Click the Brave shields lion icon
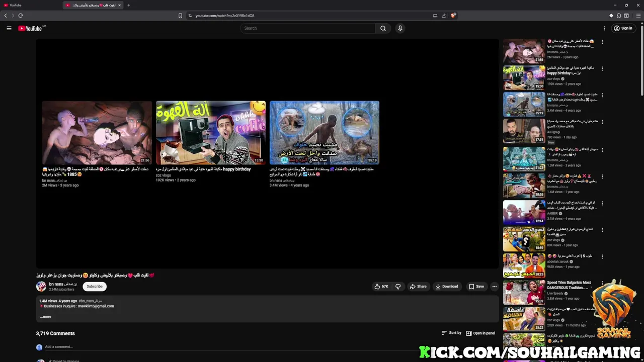 pyautogui.click(x=453, y=16)
